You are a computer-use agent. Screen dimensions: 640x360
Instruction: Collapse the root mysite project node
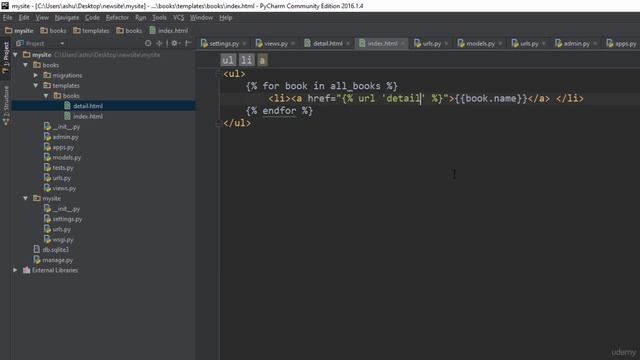[16, 55]
